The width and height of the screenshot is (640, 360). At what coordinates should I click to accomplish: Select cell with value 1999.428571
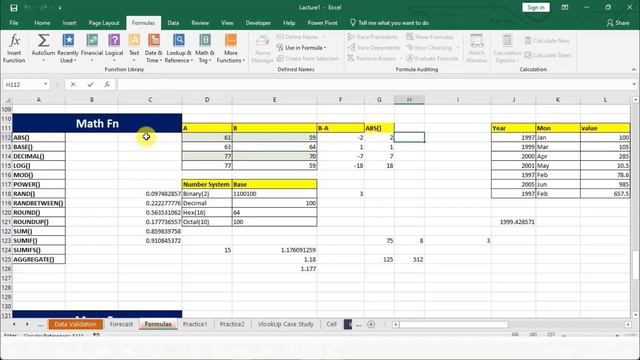(513, 222)
